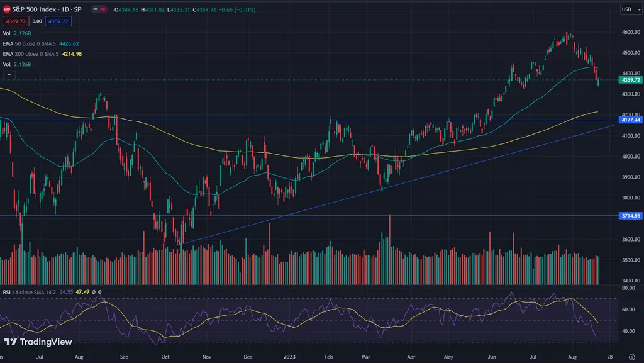
Task: Click the 0.00 spread value between prices
Action: pyautogui.click(x=36, y=21)
